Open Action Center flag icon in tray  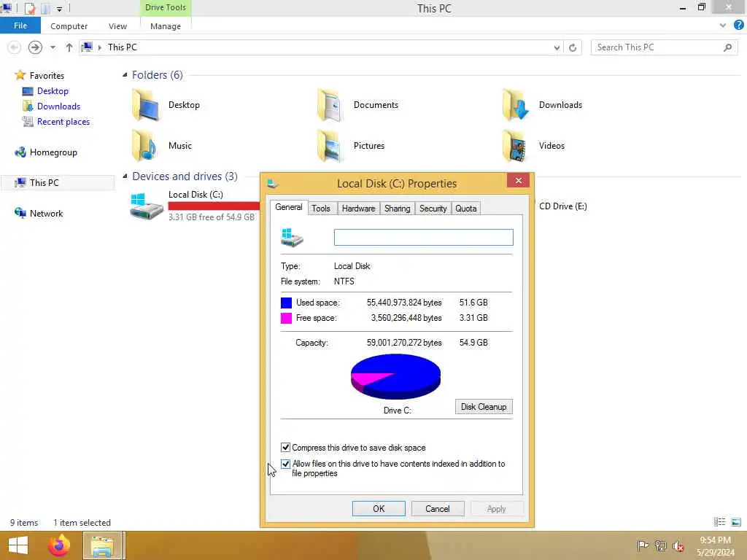click(x=643, y=545)
